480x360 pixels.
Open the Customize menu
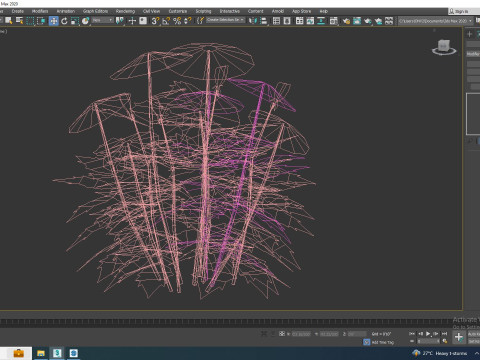178,11
